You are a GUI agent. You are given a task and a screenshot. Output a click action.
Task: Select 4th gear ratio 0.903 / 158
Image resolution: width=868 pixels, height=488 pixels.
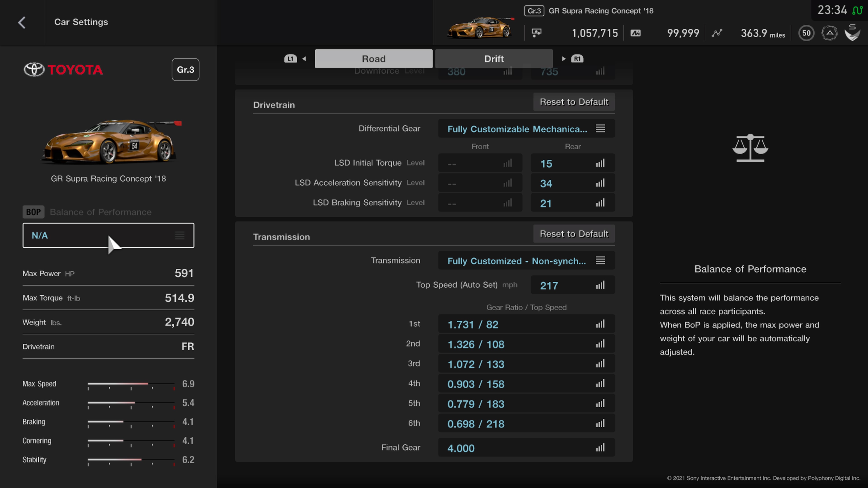tap(526, 383)
